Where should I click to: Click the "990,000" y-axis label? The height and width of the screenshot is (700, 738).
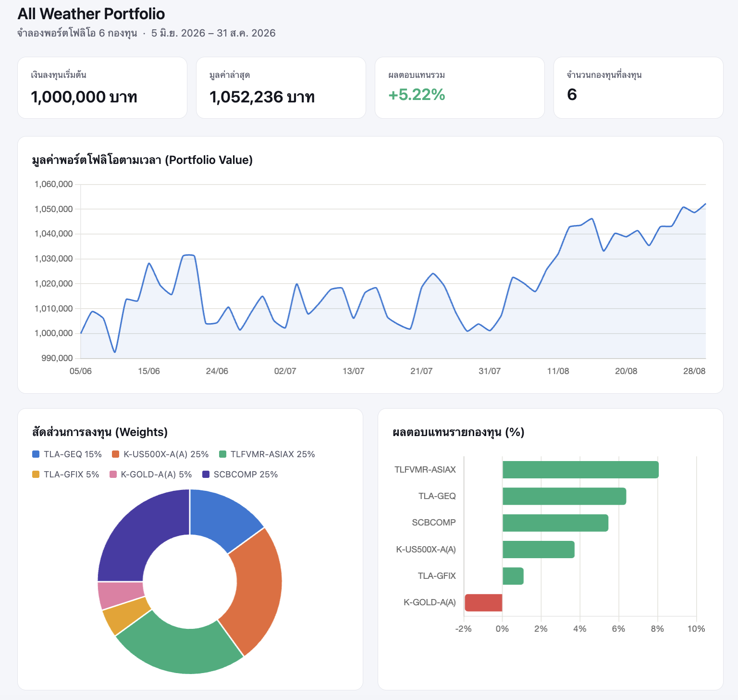57,358
